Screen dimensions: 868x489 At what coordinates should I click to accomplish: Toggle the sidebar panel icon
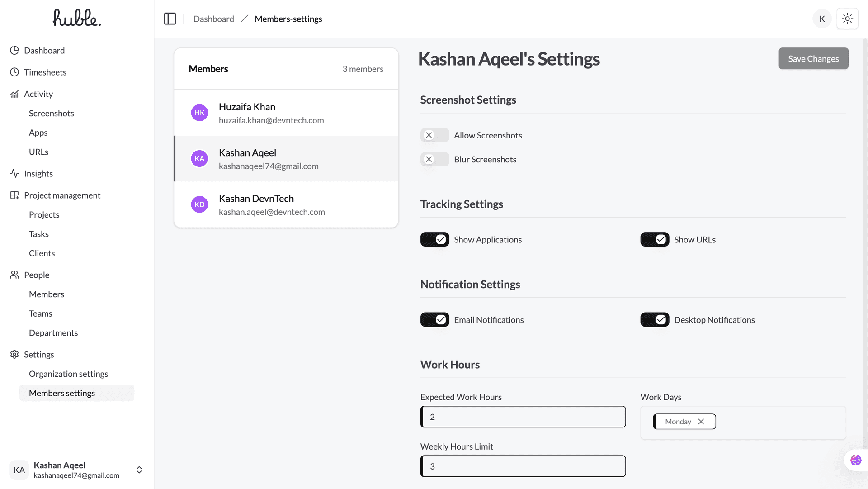pyautogui.click(x=170, y=19)
